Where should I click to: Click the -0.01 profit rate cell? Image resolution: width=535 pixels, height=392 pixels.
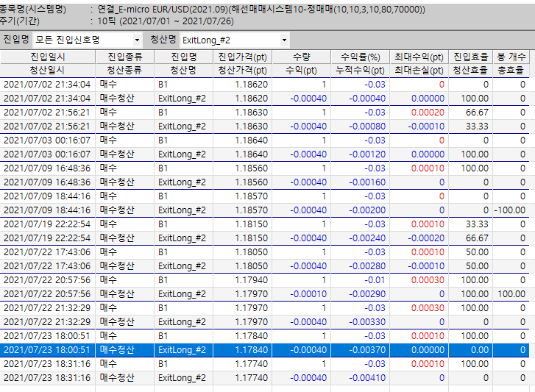click(376, 280)
